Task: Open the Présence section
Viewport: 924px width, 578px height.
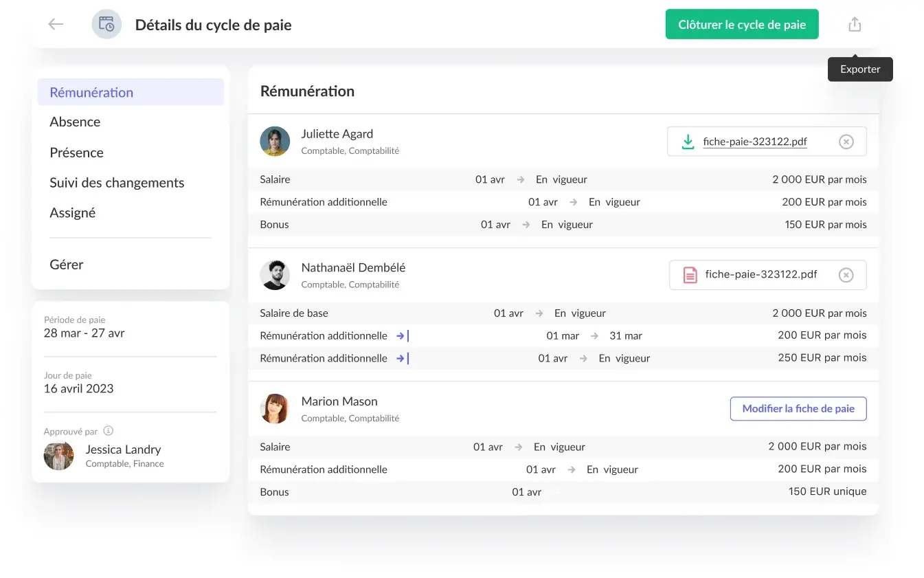Action: 76,153
